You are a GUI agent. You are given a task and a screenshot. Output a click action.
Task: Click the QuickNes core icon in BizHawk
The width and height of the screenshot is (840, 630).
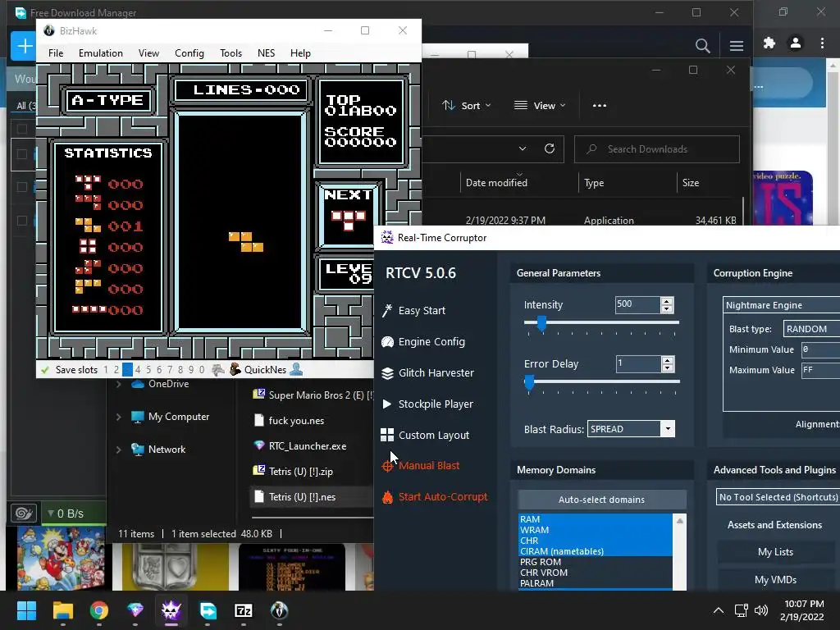click(x=235, y=369)
